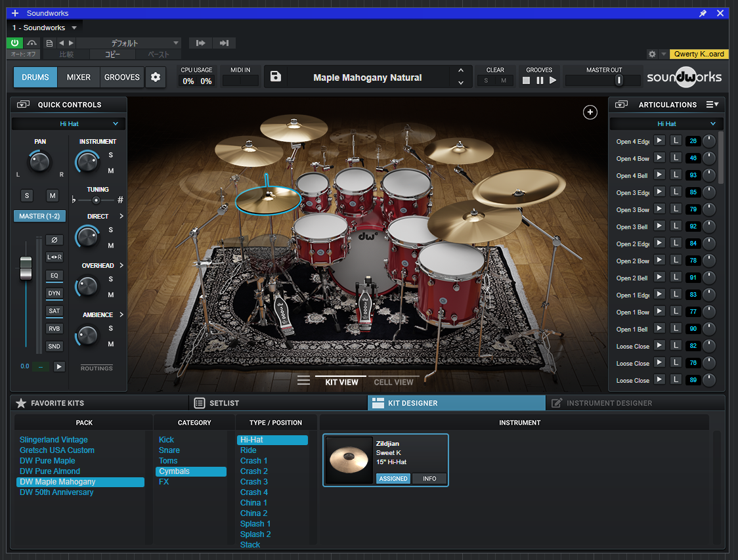Image resolution: width=738 pixels, height=560 pixels.
Task: Expand the OVERHEAD section arrow
Action: point(121,265)
